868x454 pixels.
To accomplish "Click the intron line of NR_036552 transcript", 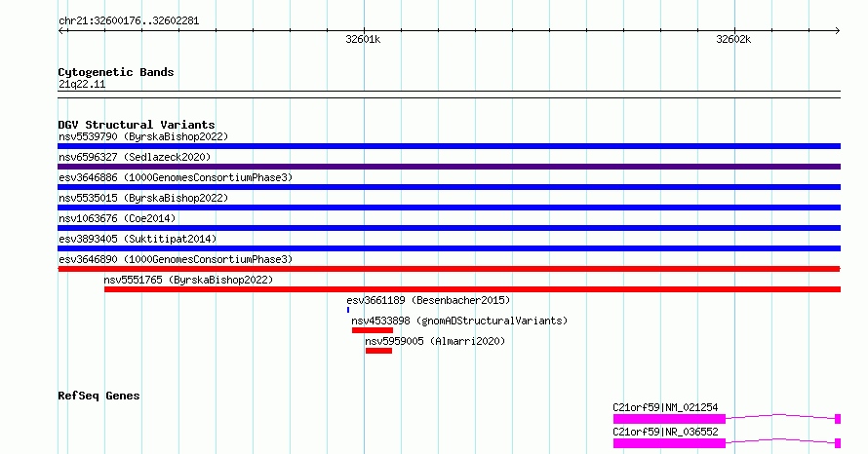I will [x=780, y=439].
